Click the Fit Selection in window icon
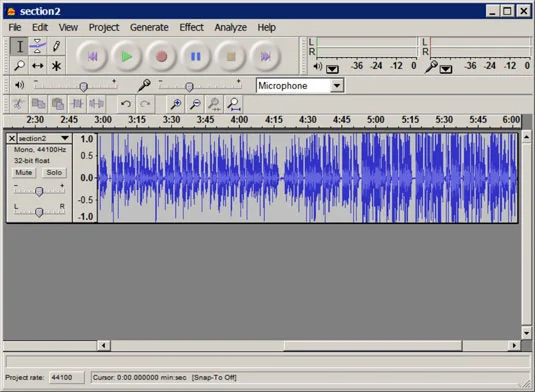 point(214,104)
